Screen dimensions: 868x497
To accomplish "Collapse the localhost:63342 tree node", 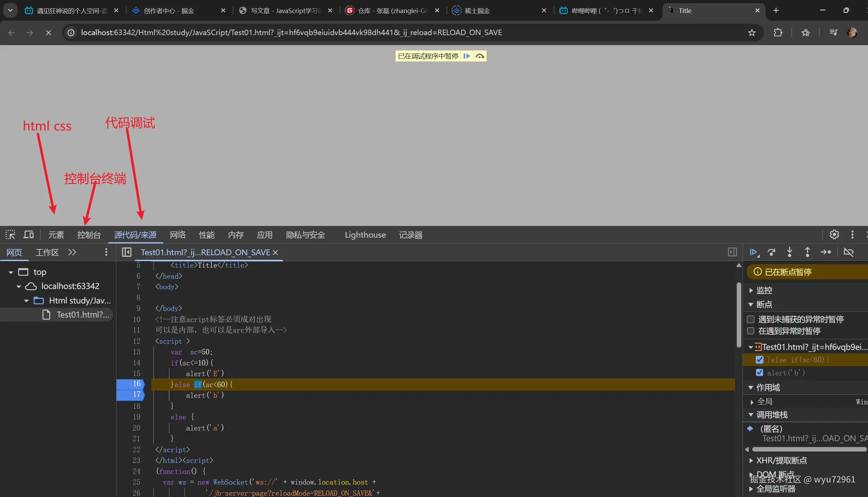I will [x=19, y=287].
